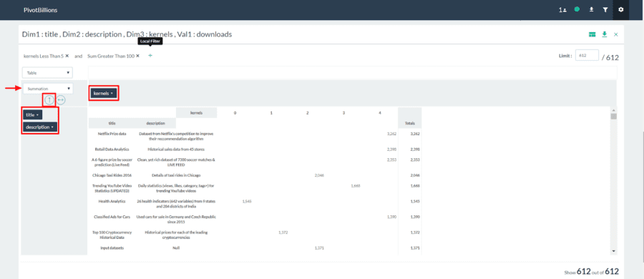
Task: Remove the 'Sum Greater Than 100' filter
Action: [x=137, y=56]
